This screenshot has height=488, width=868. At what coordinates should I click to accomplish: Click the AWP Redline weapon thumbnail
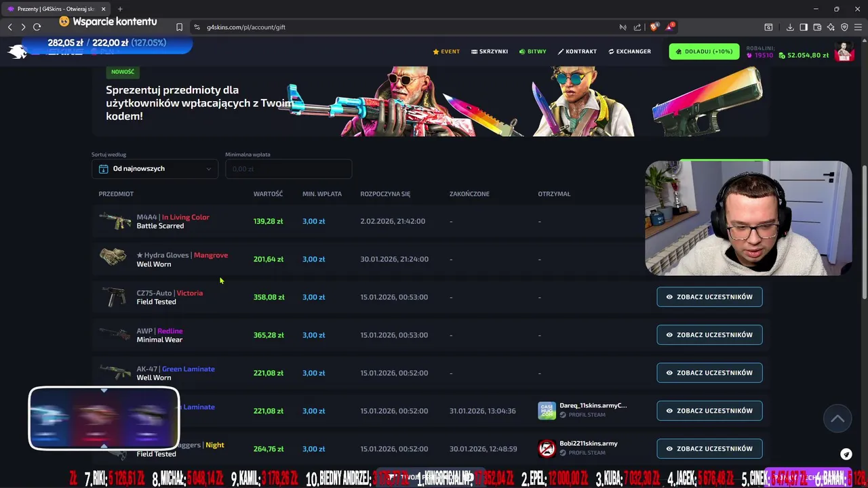click(x=115, y=334)
